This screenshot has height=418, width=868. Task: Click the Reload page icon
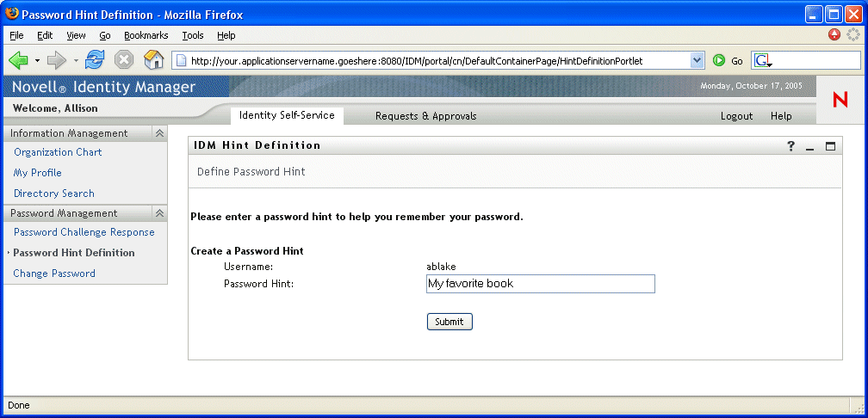[95, 60]
